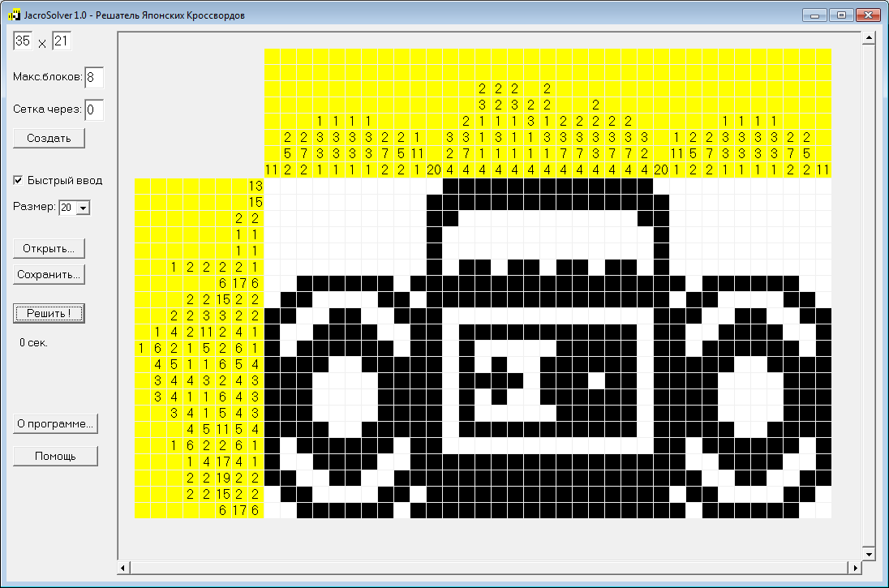The image size is (889, 588).
Task: Click the Сохранить... button
Action: 49,274
